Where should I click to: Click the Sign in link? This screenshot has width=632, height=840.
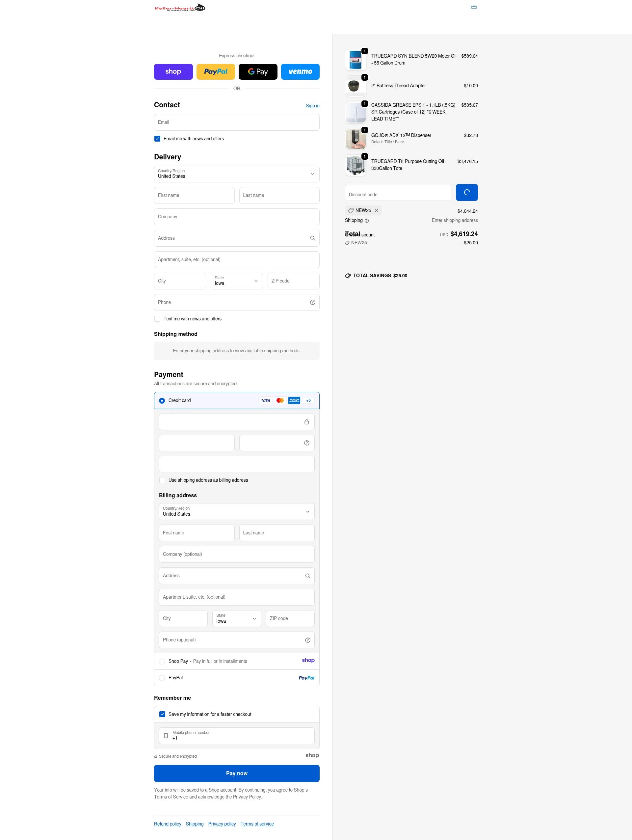tap(312, 106)
